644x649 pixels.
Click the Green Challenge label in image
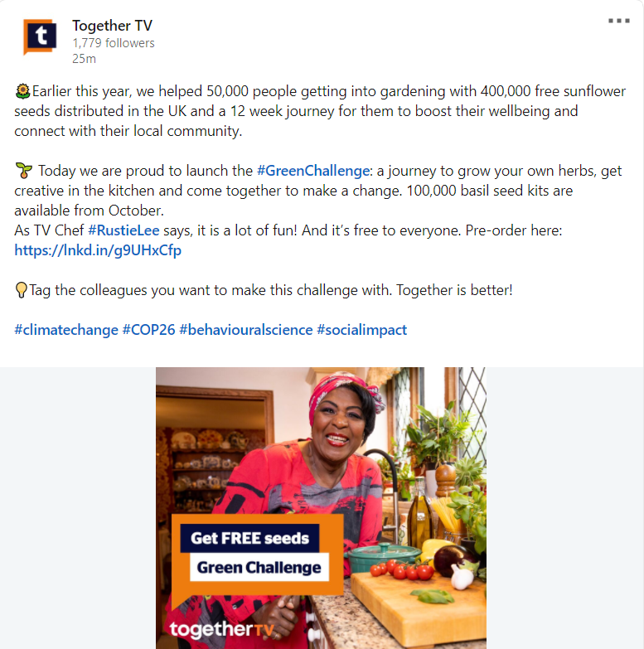click(259, 567)
